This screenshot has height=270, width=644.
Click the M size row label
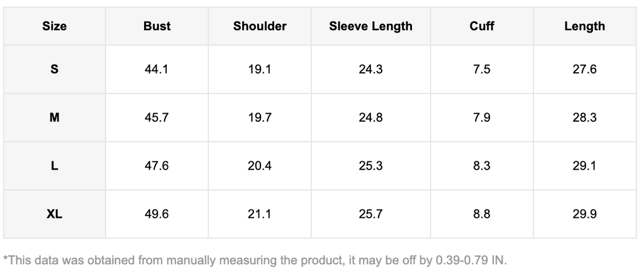[x=55, y=118]
